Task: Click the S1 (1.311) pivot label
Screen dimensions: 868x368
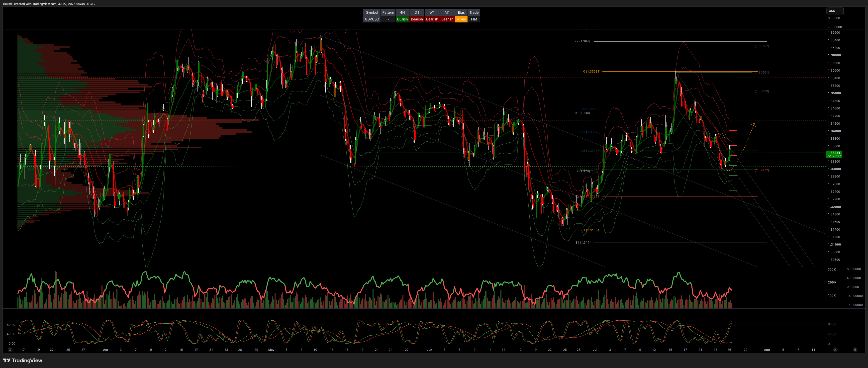Action: click(582, 242)
